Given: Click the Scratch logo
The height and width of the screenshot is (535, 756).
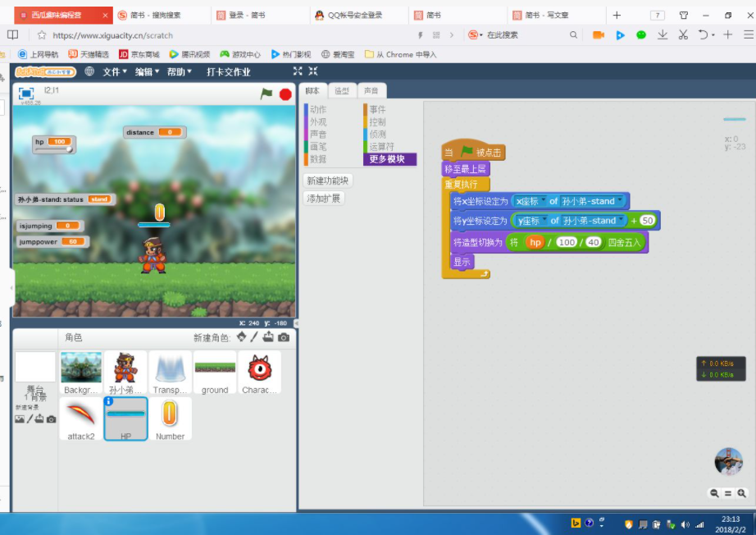Looking at the screenshot, I should click(x=45, y=72).
